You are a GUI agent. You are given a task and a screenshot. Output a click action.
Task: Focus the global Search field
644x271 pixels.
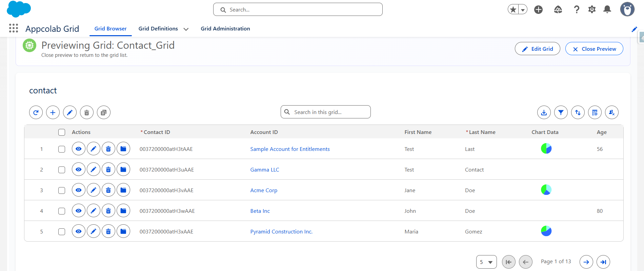[x=298, y=9]
